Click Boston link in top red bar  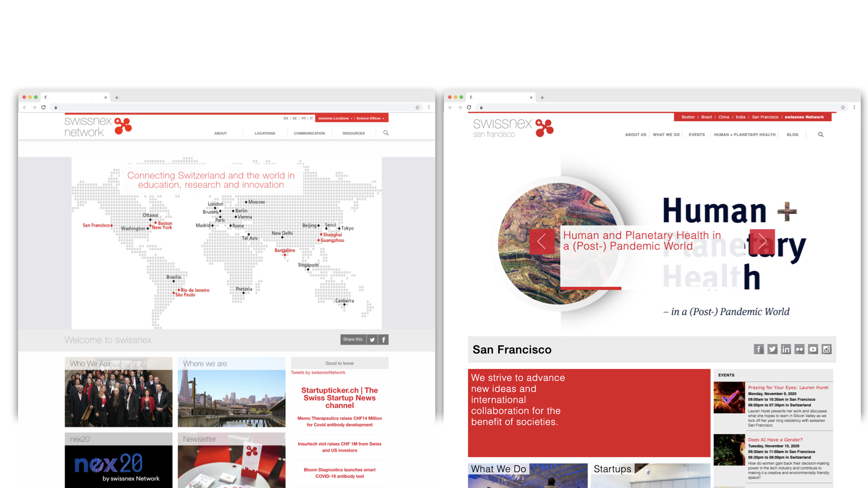[688, 117]
